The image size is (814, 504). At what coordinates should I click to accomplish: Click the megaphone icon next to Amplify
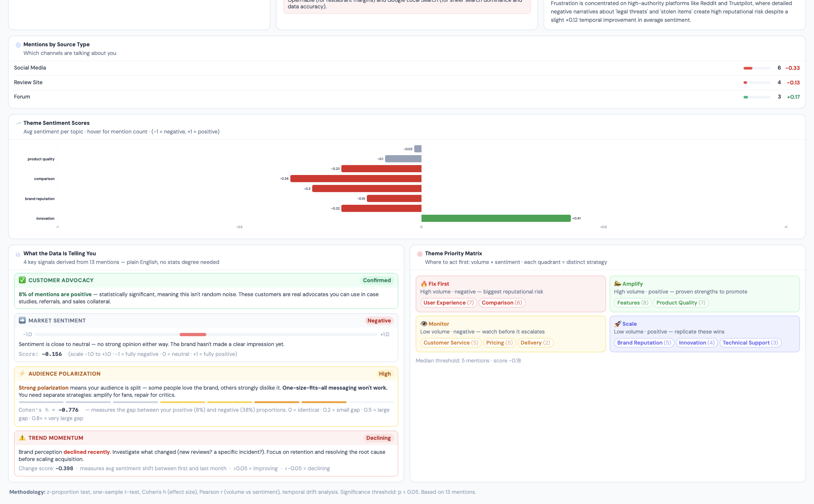click(617, 284)
